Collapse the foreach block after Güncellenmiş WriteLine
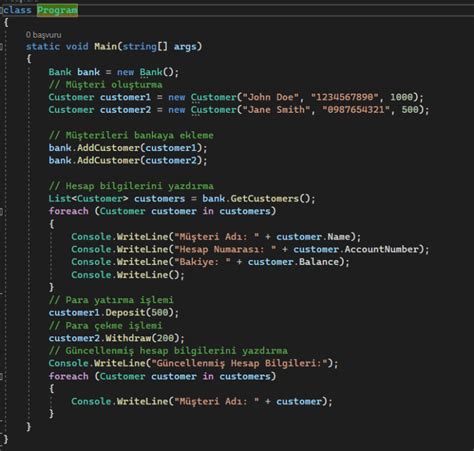The width and height of the screenshot is (474, 451). click(x=1, y=376)
